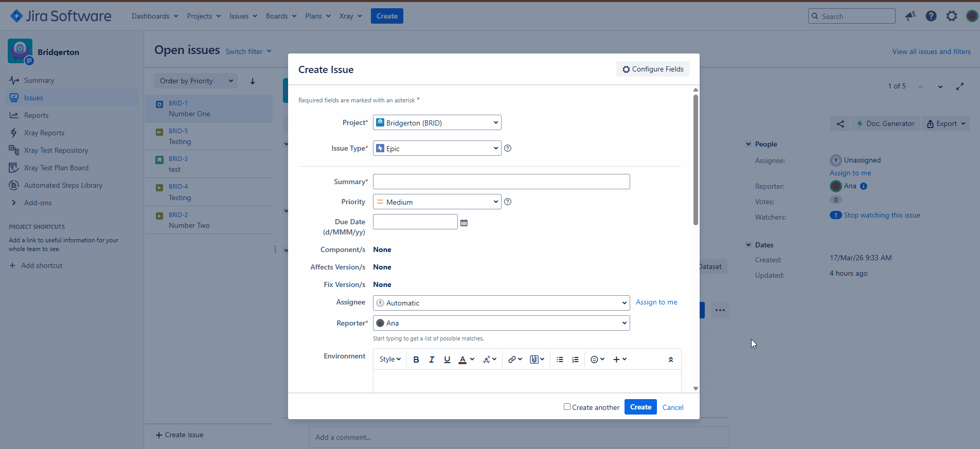Collapse the People section

tap(749, 144)
